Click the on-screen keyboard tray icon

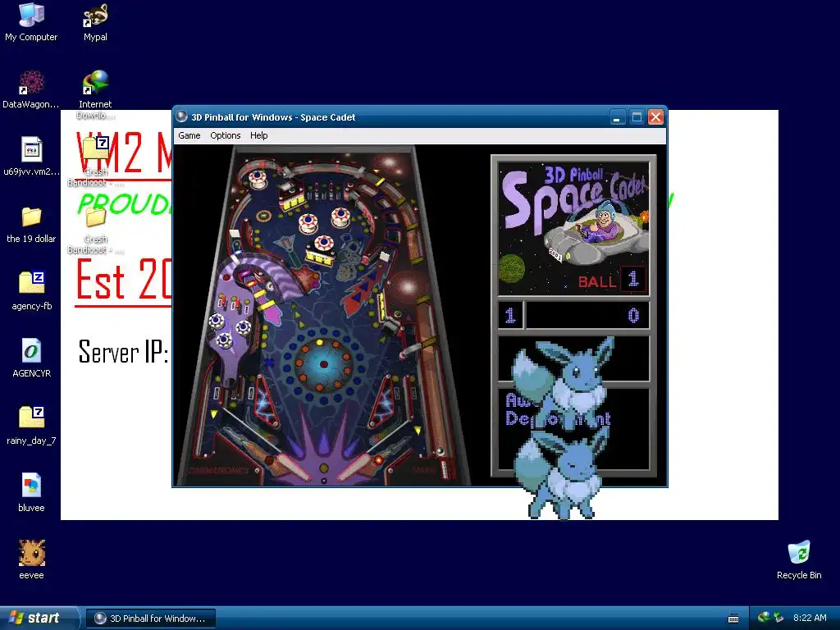click(733, 619)
